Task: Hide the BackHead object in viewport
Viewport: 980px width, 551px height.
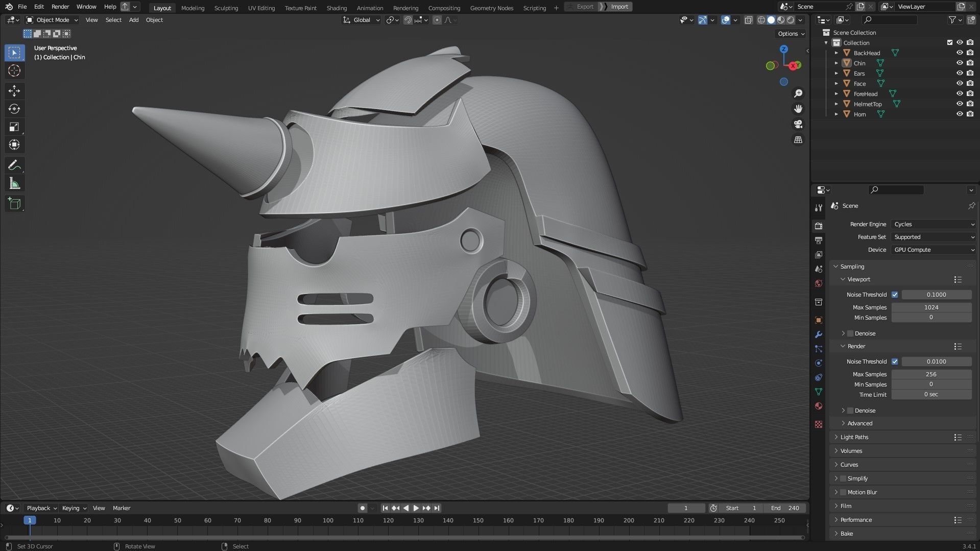Action: (x=960, y=53)
